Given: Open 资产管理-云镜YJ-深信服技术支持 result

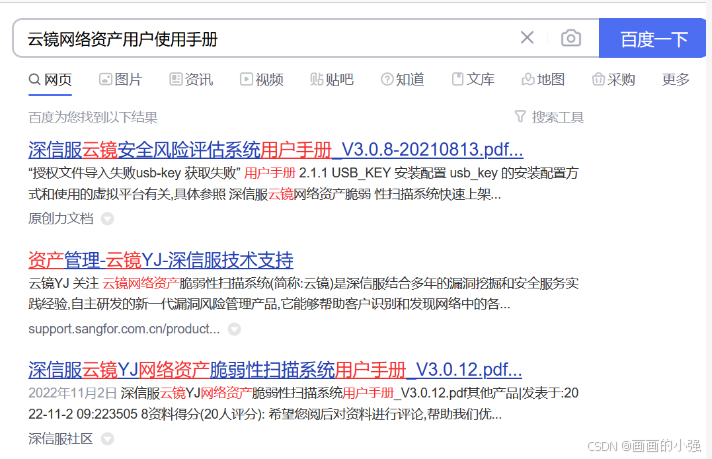Looking at the screenshot, I should (x=161, y=261).
